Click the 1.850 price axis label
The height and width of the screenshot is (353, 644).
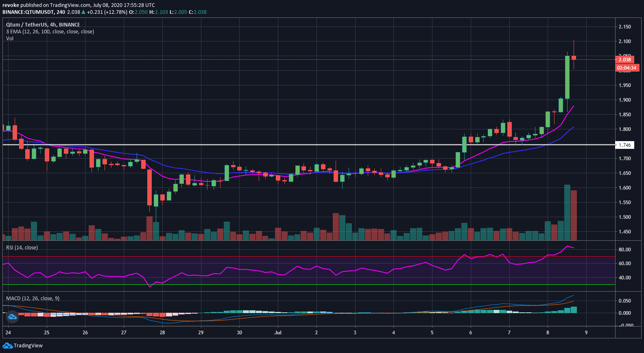[624, 115]
